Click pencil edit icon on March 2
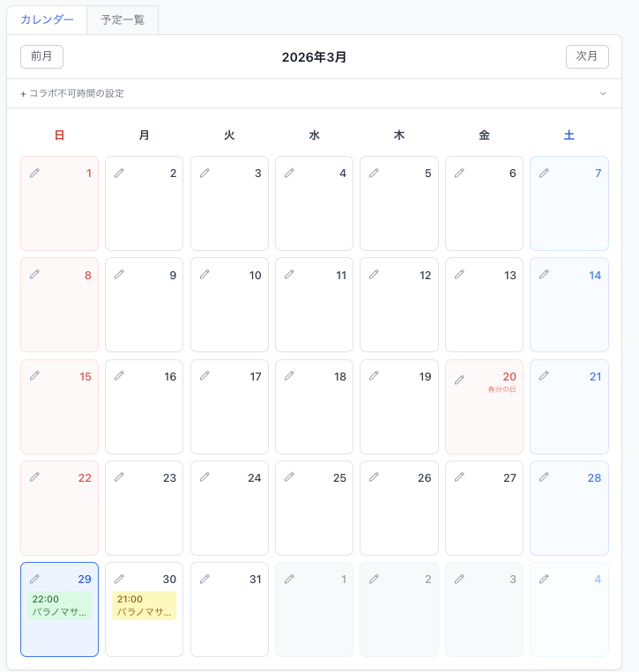Screen dimensions: 639x672 coord(119,174)
